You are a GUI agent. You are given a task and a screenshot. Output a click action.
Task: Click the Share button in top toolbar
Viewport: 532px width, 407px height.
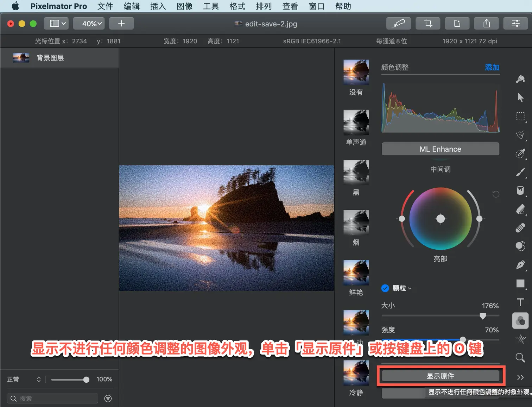(487, 24)
